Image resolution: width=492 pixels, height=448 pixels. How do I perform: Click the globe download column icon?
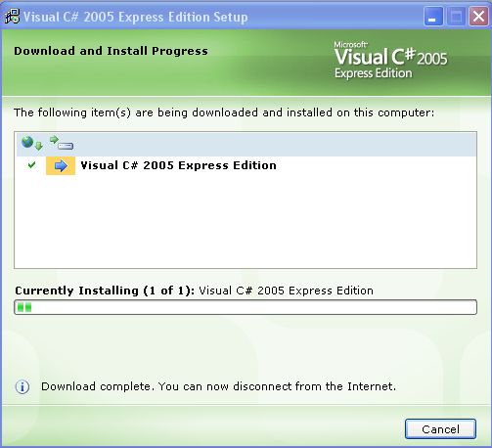[x=32, y=143]
